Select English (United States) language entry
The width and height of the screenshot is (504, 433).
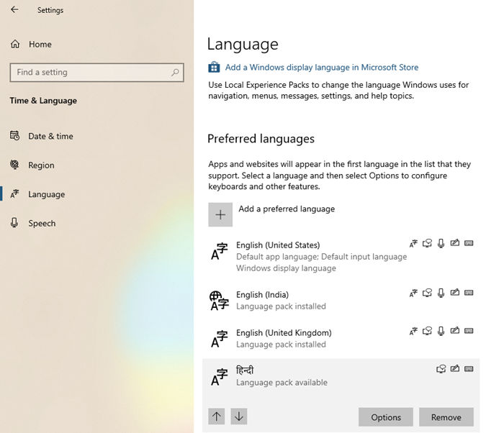point(341,257)
